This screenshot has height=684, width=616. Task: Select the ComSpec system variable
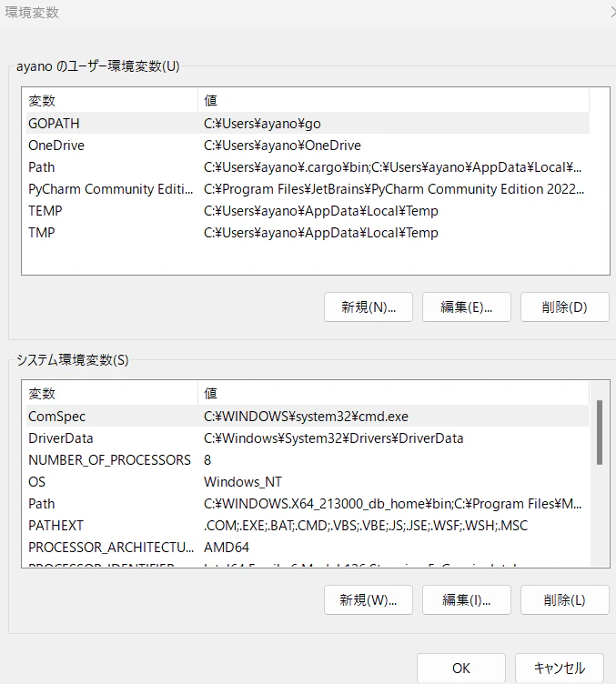[308, 417]
